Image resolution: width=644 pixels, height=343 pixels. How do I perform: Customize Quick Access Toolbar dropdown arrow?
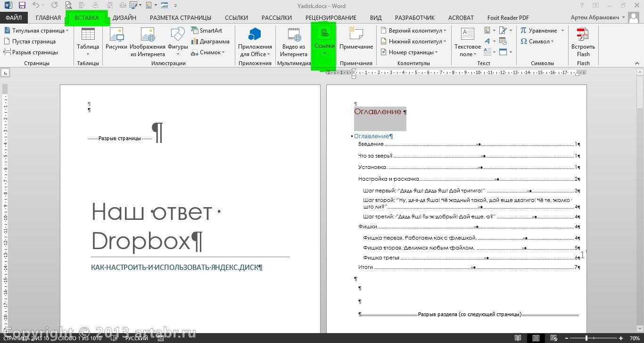pyautogui.click(x=176, y=6)
